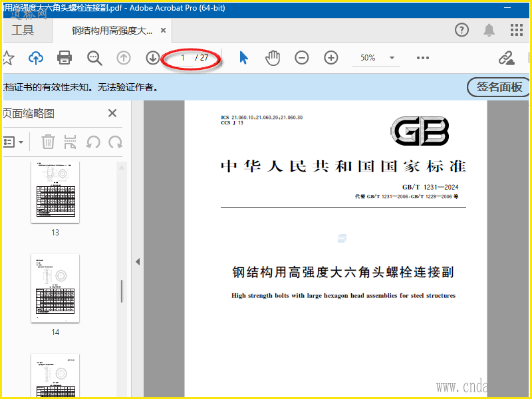Open the thumbnail options list dropdown
Screen dimensions: 532x399
coord(13,142)
